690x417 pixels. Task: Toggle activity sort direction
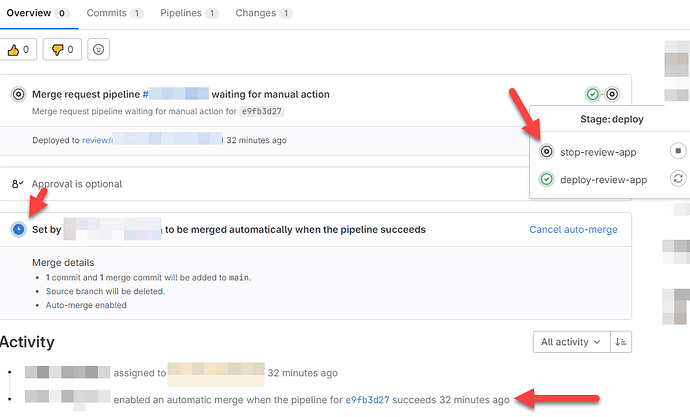(621, 341)
